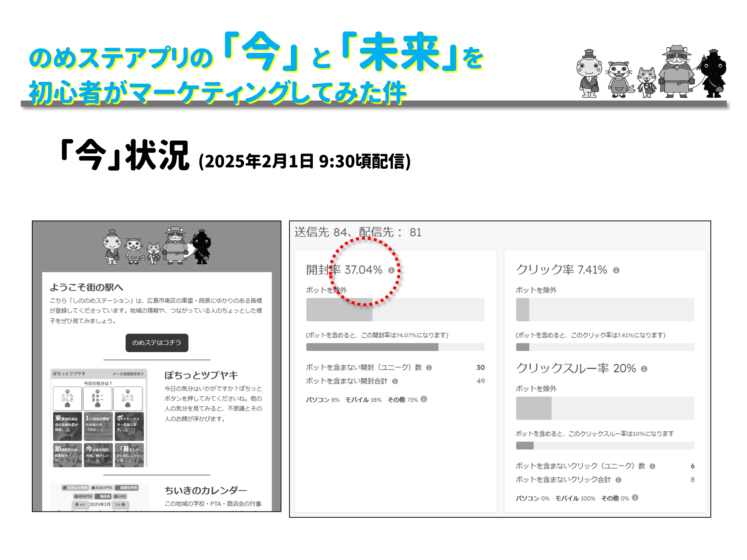
Task: Open the 東雲地区商店会 post thumbnail
Action: (67, 426)
